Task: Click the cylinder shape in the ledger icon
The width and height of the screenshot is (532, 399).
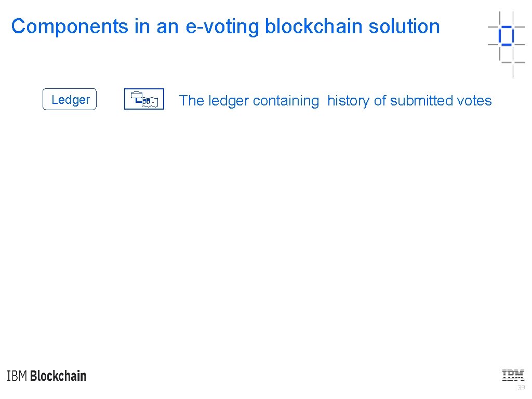Action: pos(137,96)
